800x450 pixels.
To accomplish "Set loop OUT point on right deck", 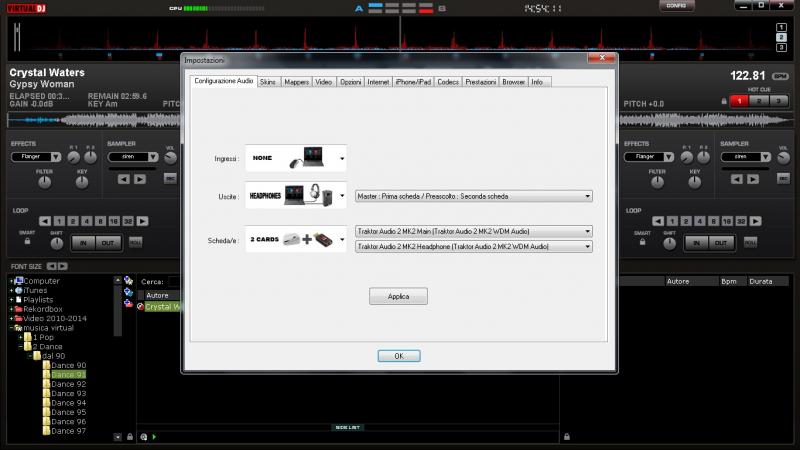I will (720, 243).
